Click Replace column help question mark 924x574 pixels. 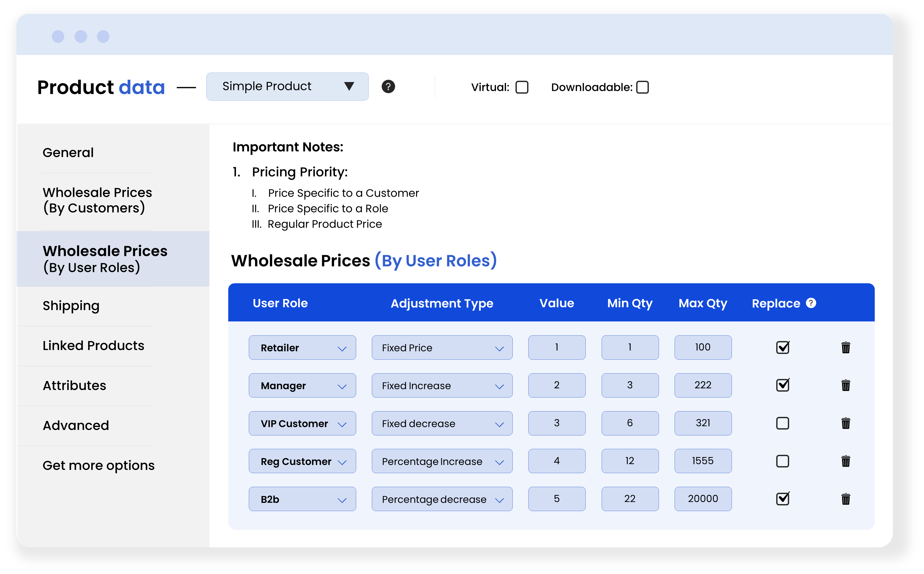coord(811,303)
